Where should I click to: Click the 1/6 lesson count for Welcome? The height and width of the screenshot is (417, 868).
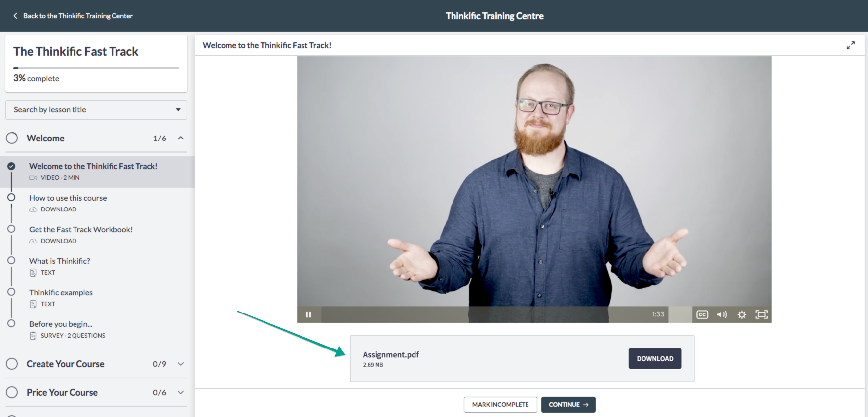click(x=160, y=139)
